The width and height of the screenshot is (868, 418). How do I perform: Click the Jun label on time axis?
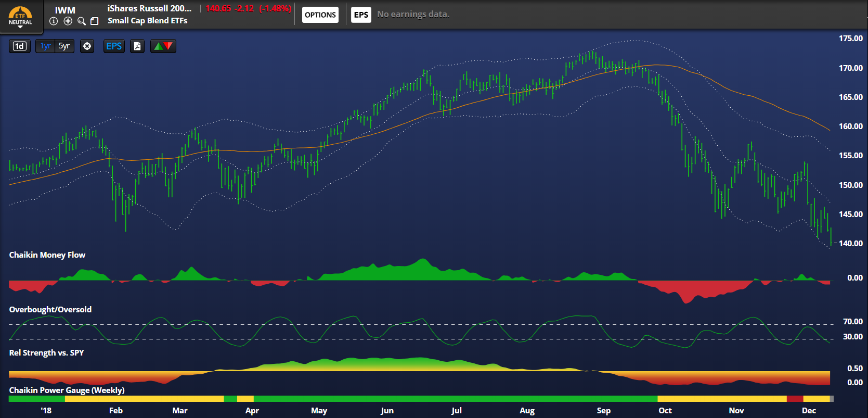coord(387,410)
